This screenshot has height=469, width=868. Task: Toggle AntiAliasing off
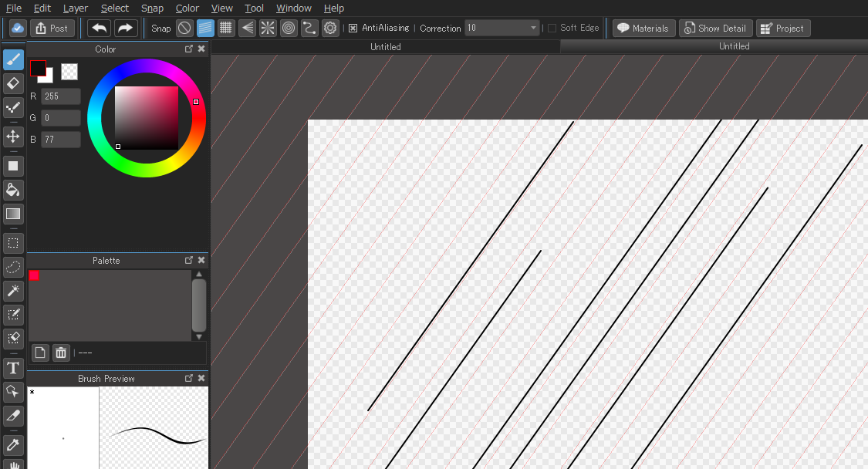tap(353, 27)
